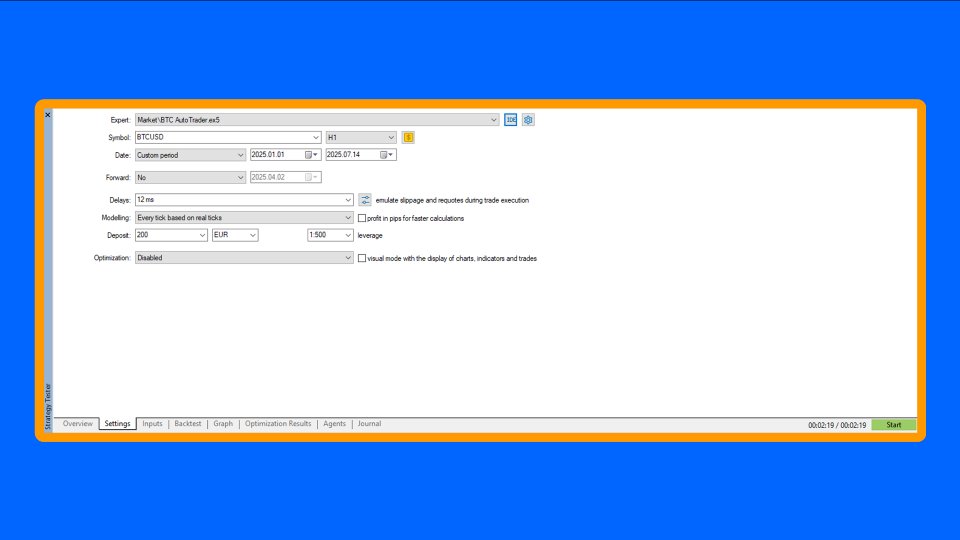Enable visual mode with charts display

[362, 258]
